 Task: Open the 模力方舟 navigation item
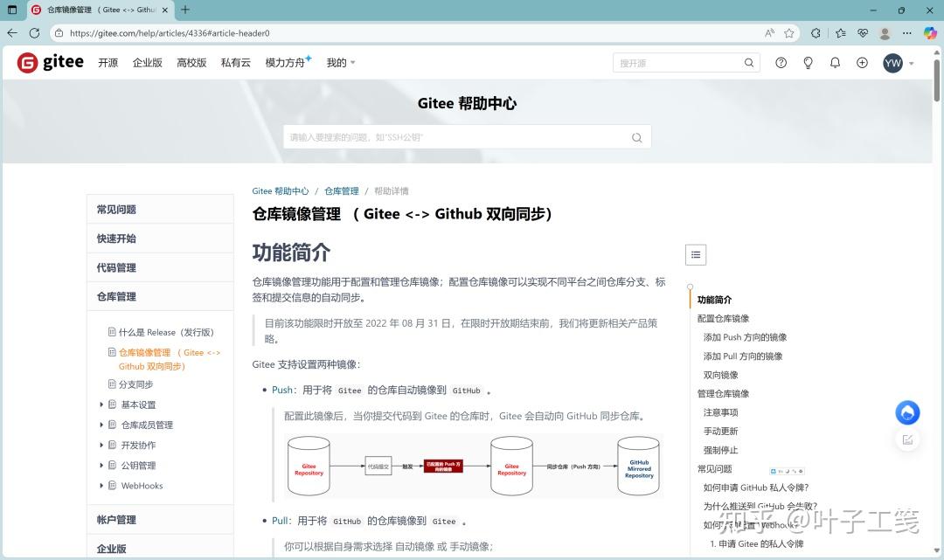(285, 63)
